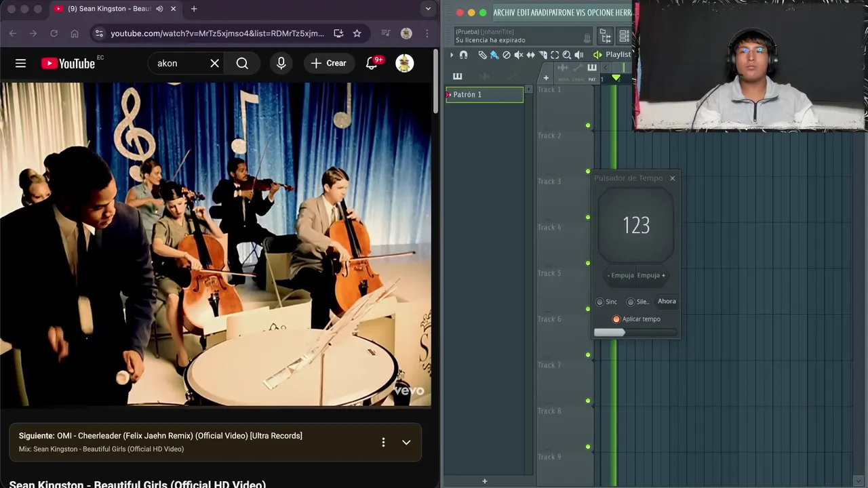The image size is (868, 488).
Task: Click the Crear button on YouTube
Action: point(328,63)
